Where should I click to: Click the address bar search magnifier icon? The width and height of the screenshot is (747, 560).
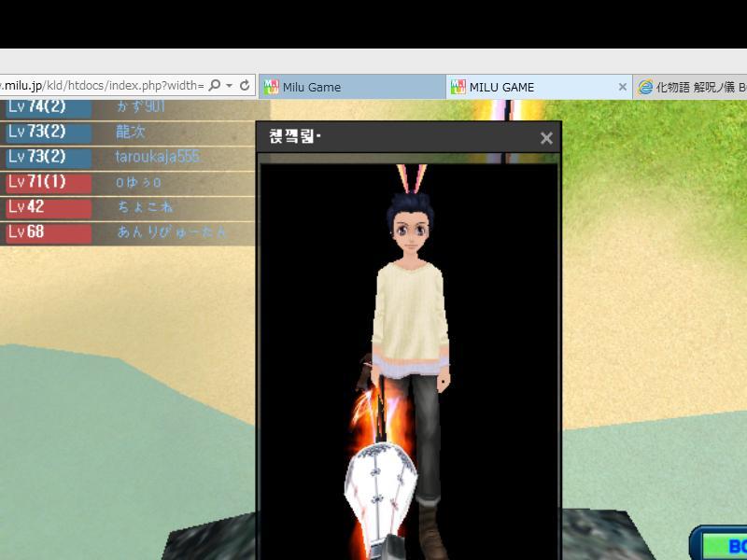215,86
